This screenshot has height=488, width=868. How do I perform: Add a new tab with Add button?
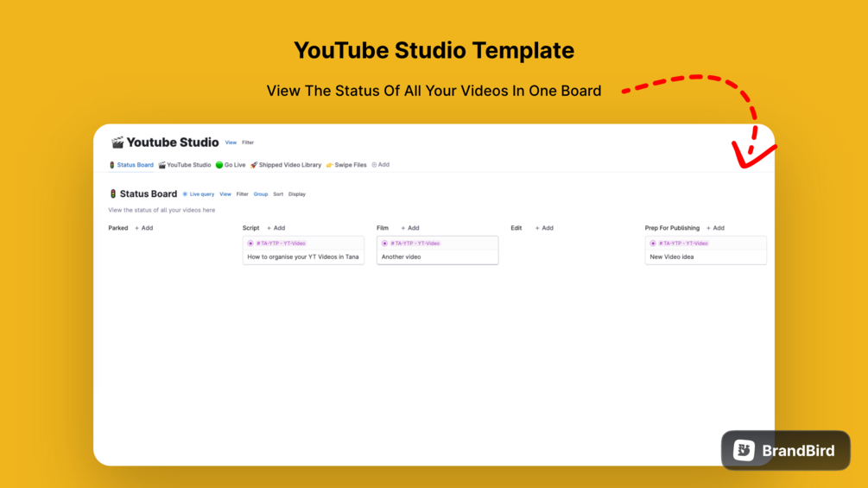(x=380, y=164)
